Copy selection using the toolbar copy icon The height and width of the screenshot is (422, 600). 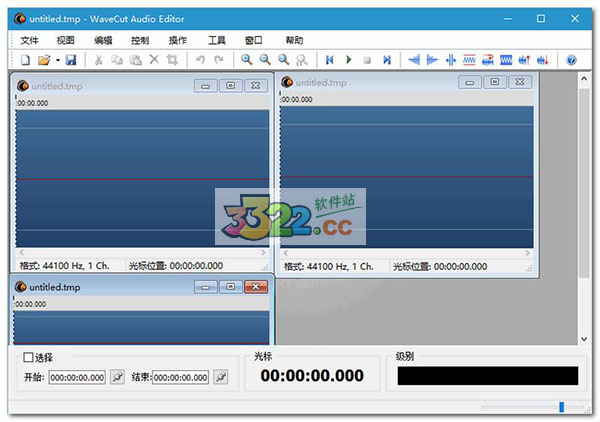coord(117,60)
